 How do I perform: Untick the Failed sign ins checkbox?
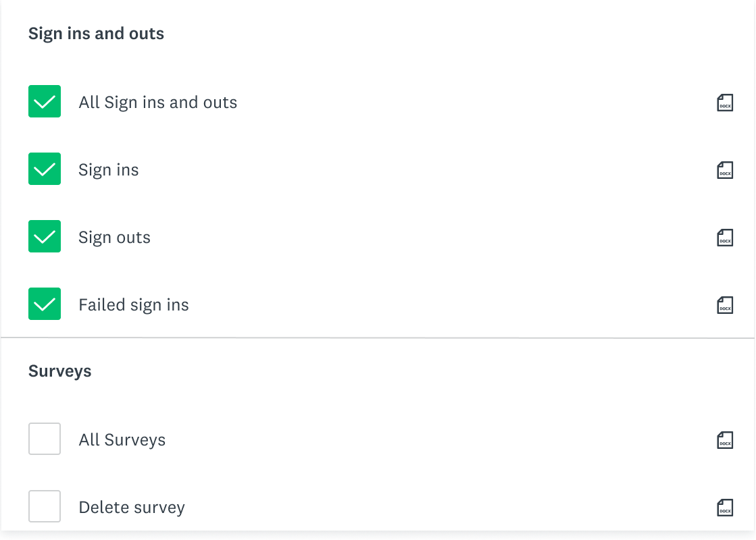[45, 304]
